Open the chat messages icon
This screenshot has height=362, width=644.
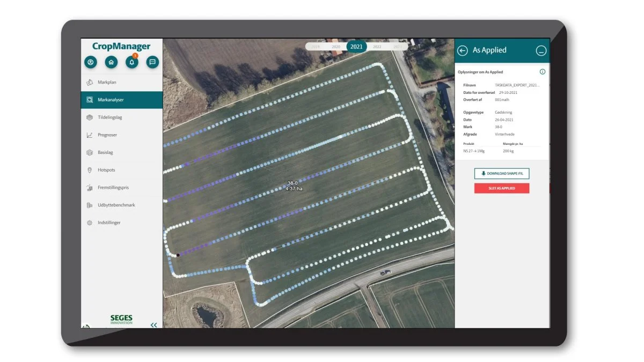coord(152,62)
